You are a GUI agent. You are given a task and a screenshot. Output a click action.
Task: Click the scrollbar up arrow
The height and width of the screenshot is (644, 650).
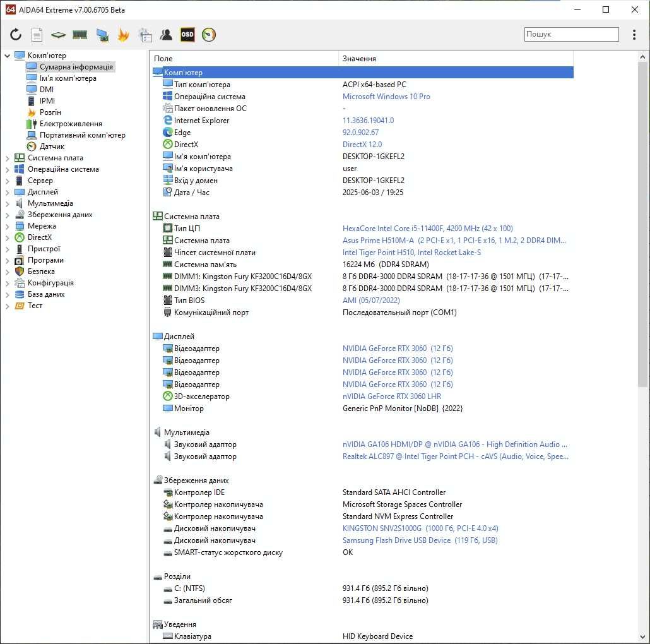[x=642, y=57]
